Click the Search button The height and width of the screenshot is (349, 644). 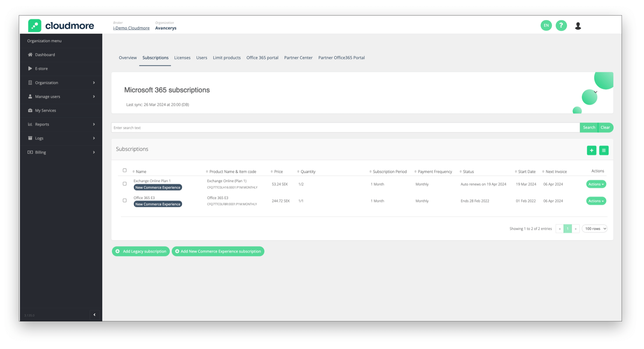point(589,128)
